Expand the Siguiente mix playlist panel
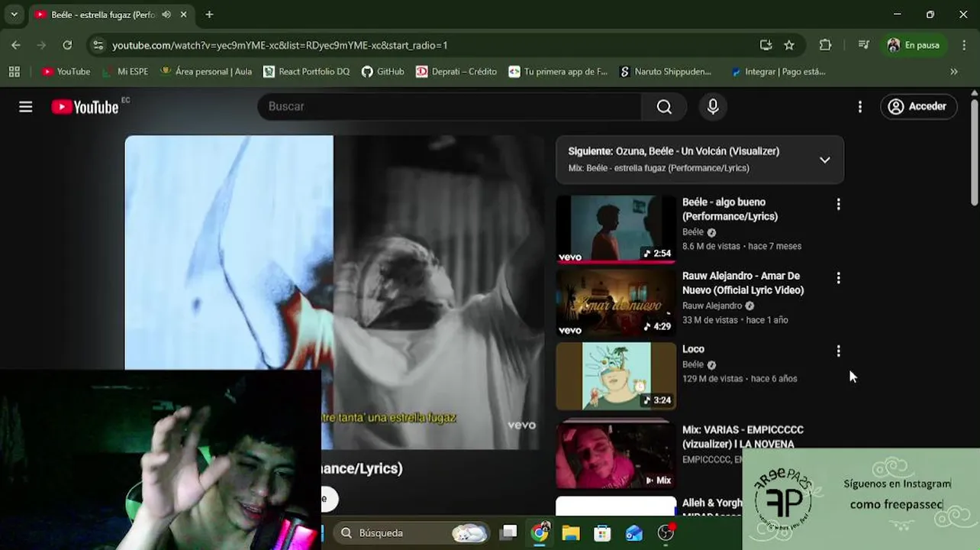Viewport: 980px width, 550px height. [x=825, y=160]
